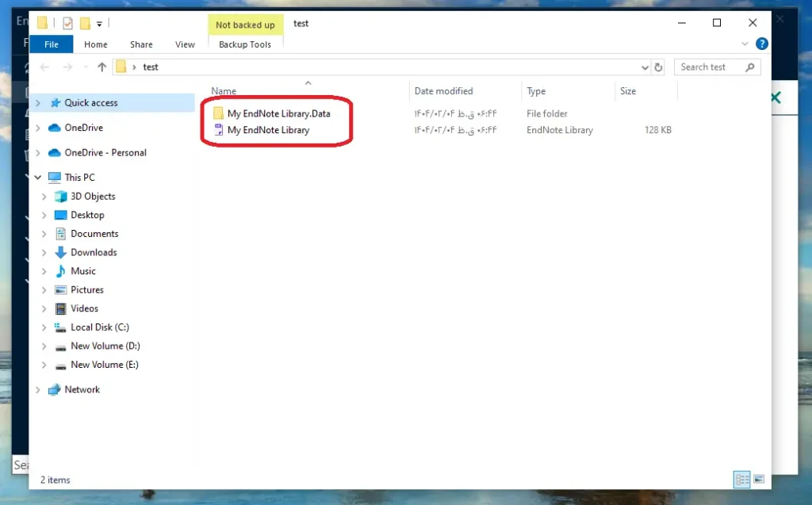
Task: Open New Volume (E:) in navigation pane
Action: [x=105, y=365]
